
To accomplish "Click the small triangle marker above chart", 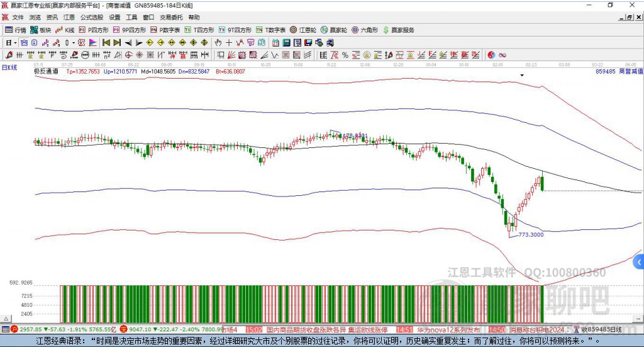I will [x=521, y=75].
